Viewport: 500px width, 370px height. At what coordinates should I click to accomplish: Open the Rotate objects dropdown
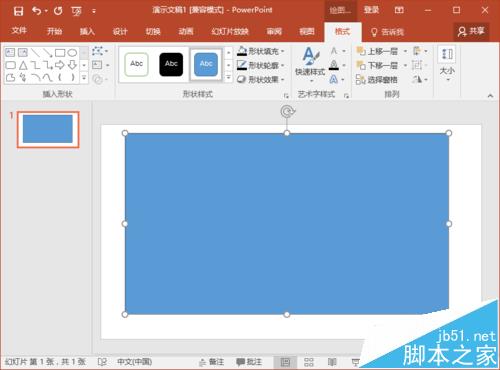[420, 79]
